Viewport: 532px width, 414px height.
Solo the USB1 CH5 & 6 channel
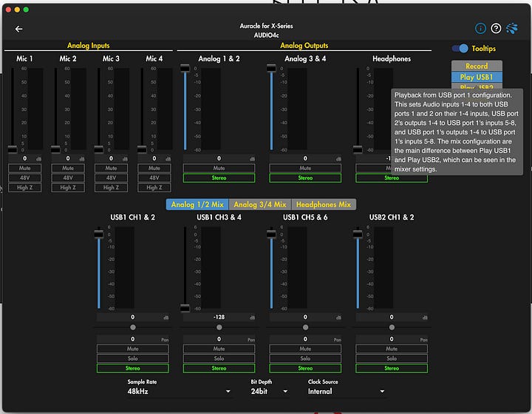tap(305, 359)
